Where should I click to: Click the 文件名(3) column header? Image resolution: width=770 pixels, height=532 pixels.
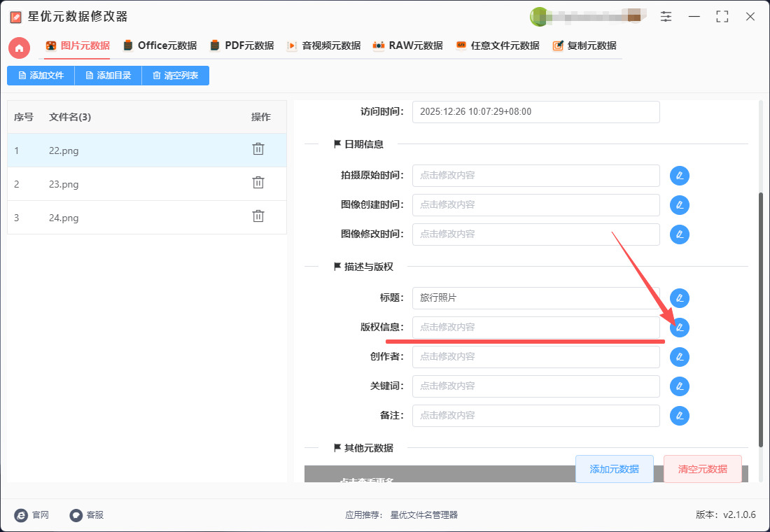[x=70, y=117]
